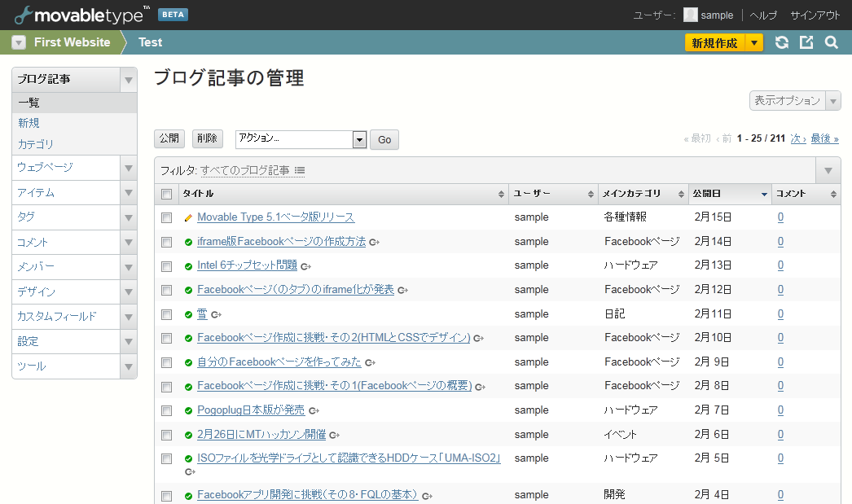Image resolution: width=852 pixels, height=504 pixels.
Task: Click view-entry icon next to 2月26日にMTハッカソン開催
Action: (x=334, y=435)
